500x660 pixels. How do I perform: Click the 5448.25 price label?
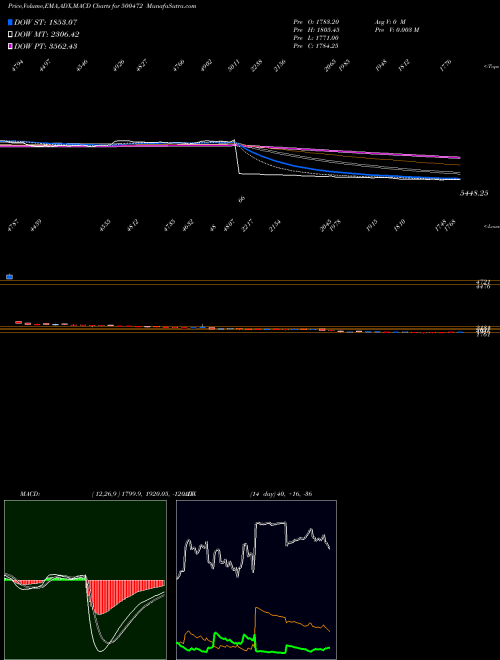474,193
